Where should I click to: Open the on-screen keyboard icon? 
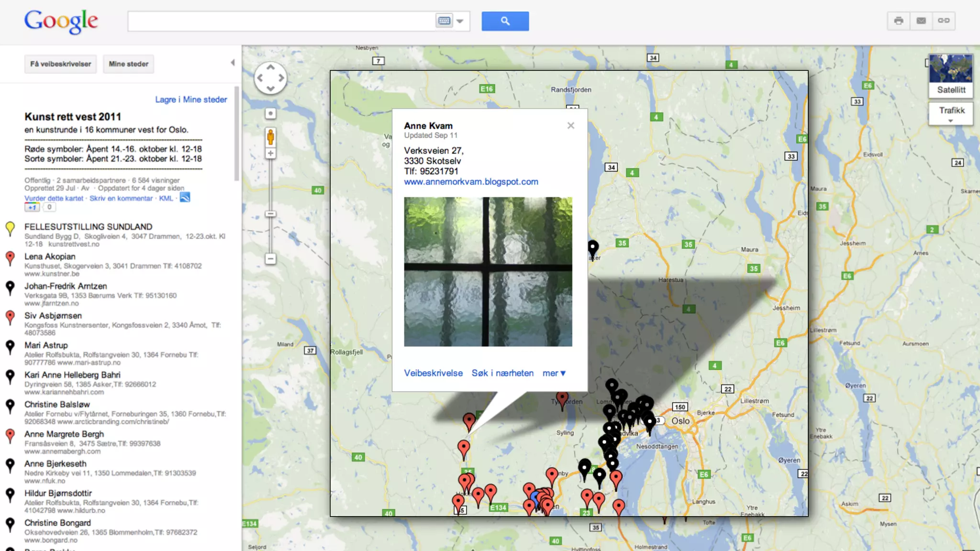[x=444, y=21]
